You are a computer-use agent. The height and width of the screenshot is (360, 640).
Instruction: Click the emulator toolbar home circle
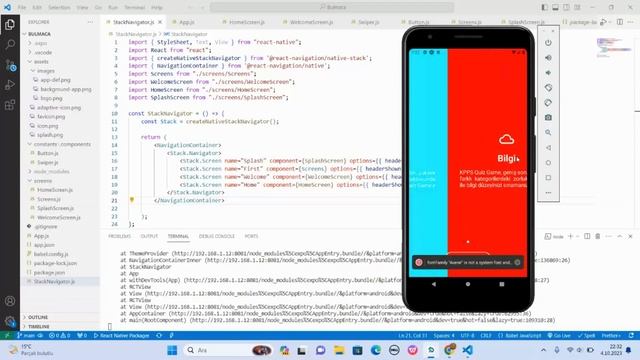pyautogui.click(x=548, y=162)
